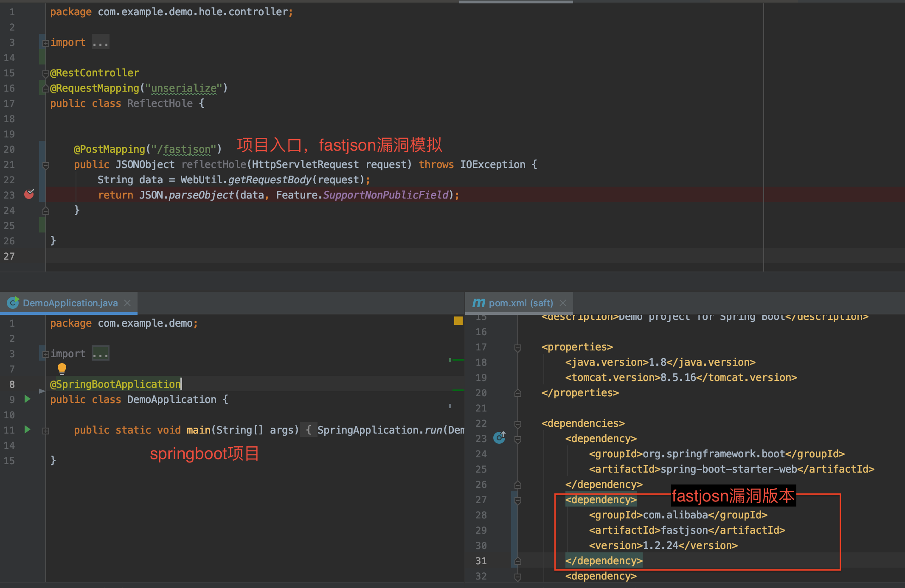This screenshot has height=588, width=905.
Task: Click line number 8 in DemoApplication gutter
Action: (x=12, y=384)
